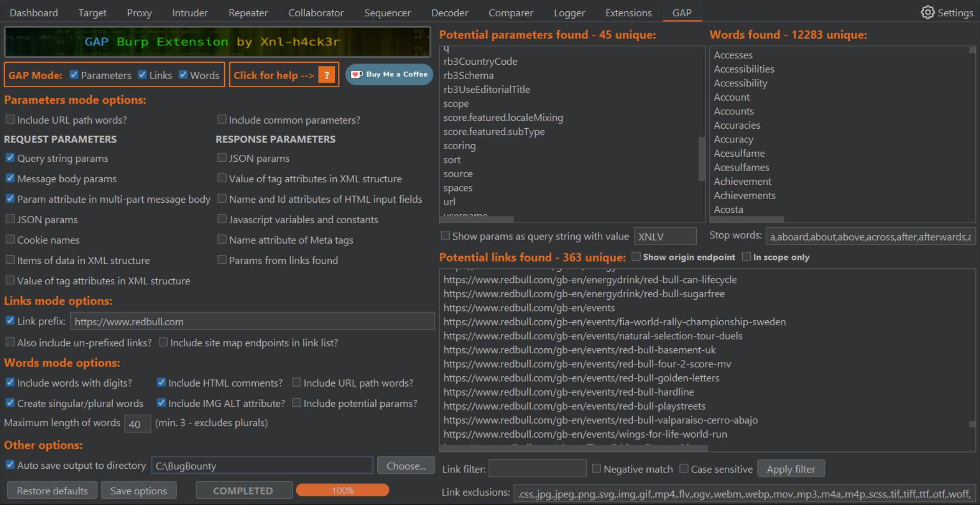Image resolution: width=980 pixels, height=505 pixels.
Task: Click the 100% progress bar
Action: tap(342, 490)
